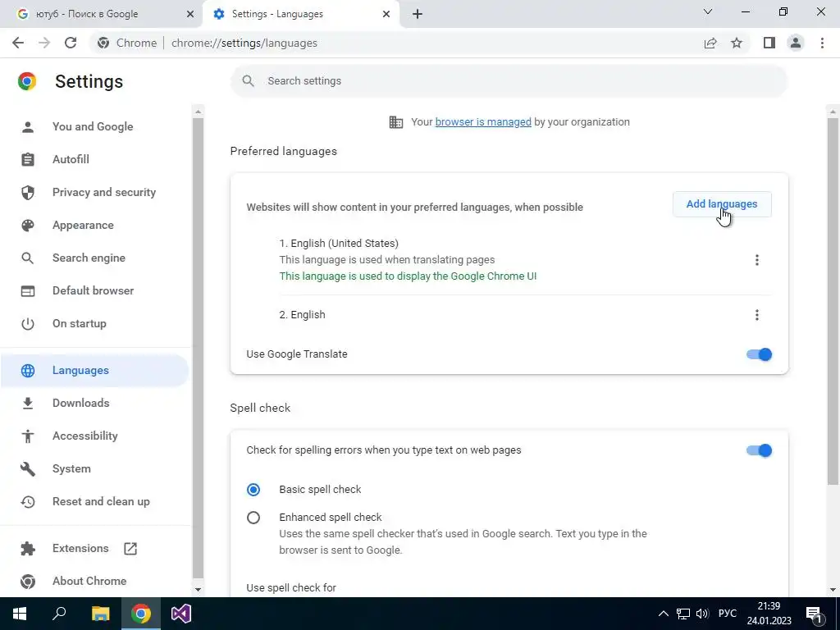Click the main page scrollbar thumb
This screenshot has width=840, height=630.
click(833, 301)
